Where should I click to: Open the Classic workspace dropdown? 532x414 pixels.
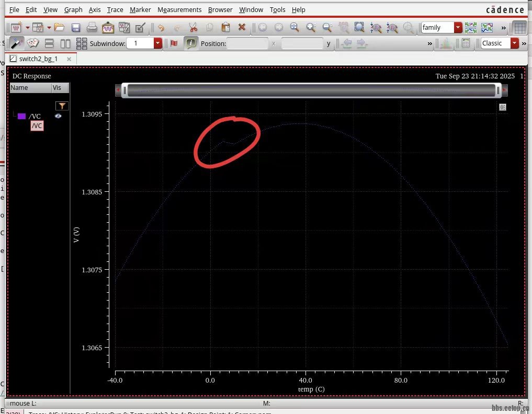coord(515,43)
